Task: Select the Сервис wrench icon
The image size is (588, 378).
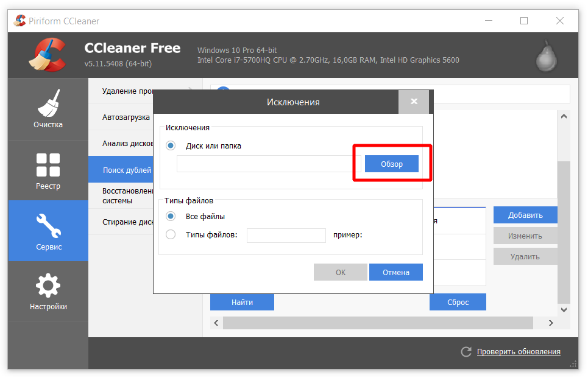Action: (48, 226)
